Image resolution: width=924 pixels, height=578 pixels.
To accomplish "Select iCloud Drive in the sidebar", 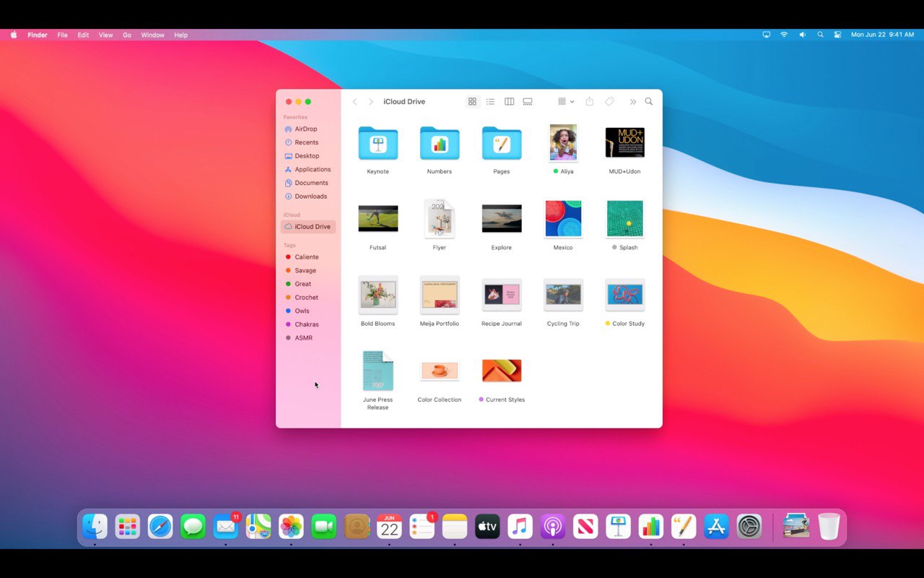I will 308,227.
